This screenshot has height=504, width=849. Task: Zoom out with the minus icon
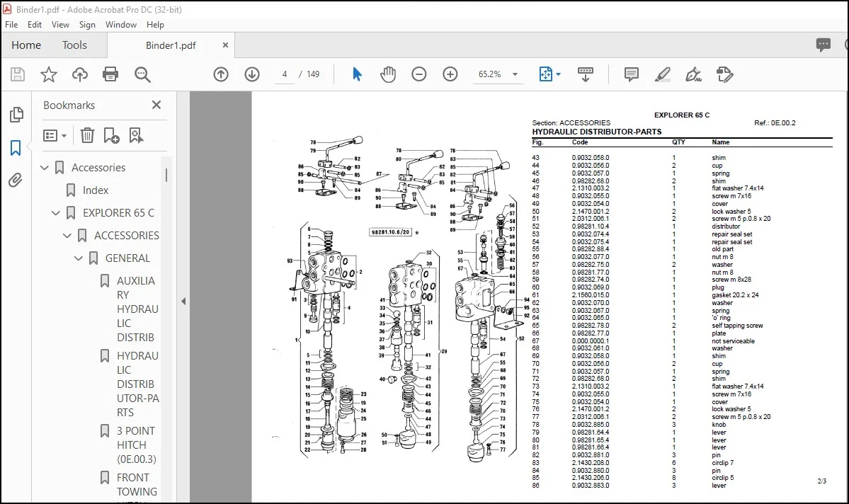tap(419, 74)
